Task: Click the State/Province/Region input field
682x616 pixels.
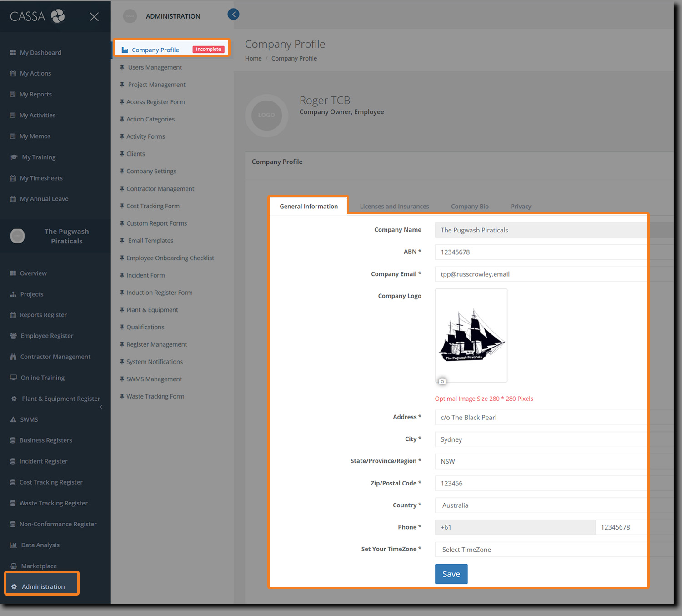Action: 542,461
